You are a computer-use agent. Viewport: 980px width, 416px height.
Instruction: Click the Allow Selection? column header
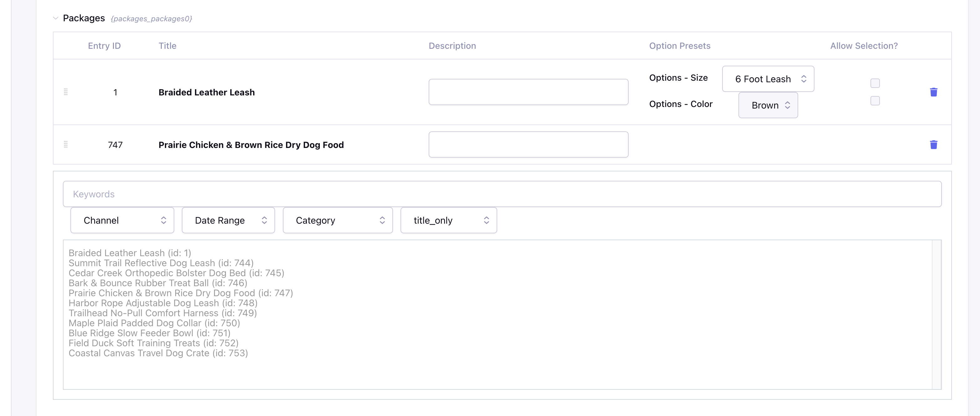click(x=864, y=46)
